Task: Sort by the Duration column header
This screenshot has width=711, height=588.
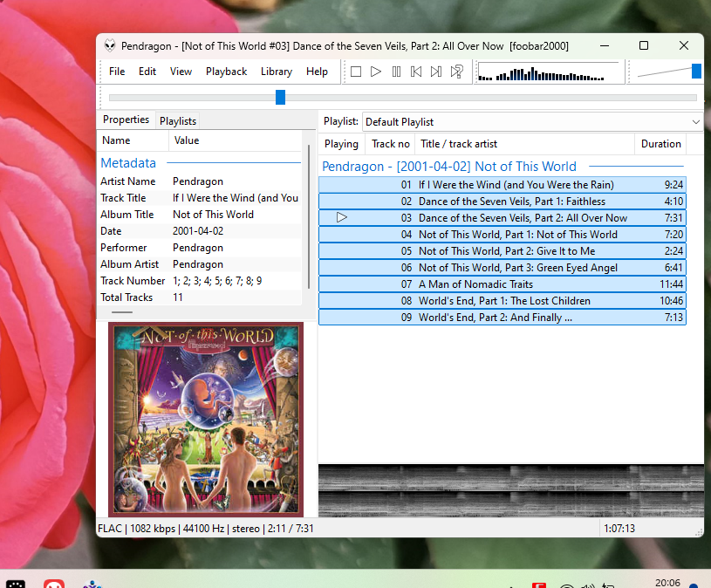Action: [x=660, y=144]
